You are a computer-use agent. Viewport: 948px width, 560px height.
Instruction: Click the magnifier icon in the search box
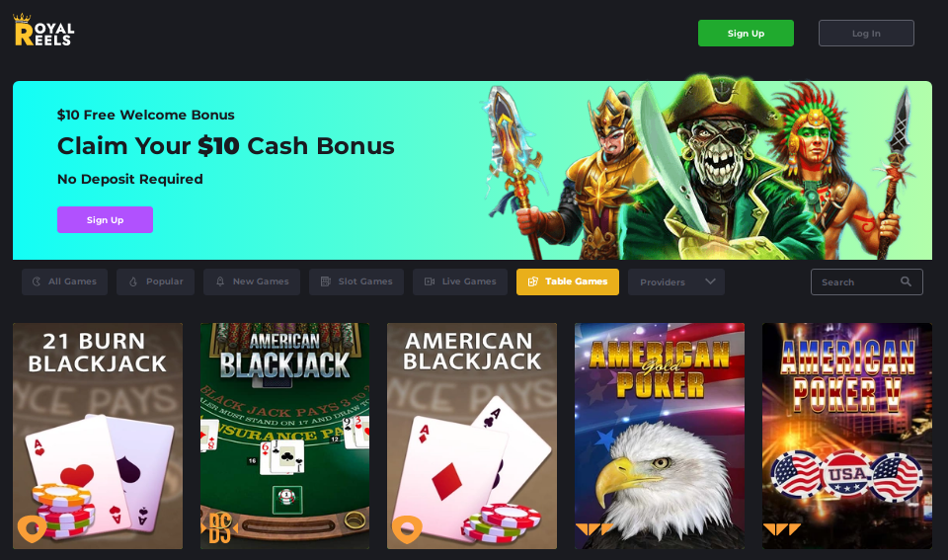(x=906, y=281)
